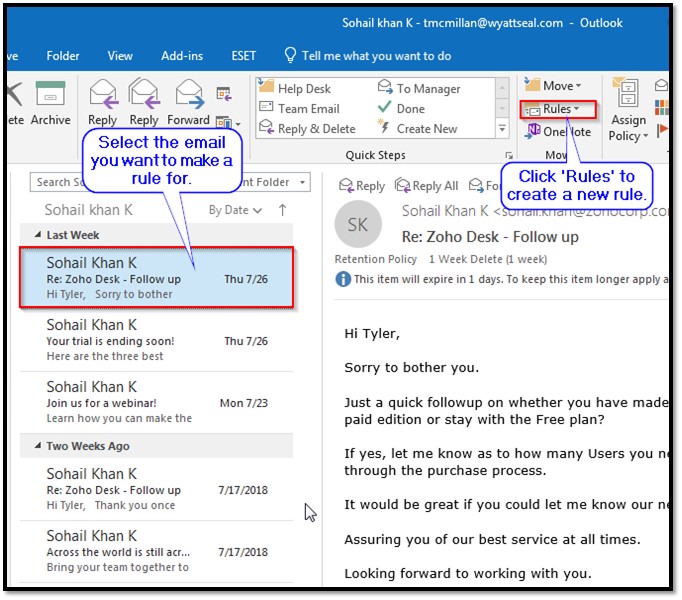Collapse the Two Weeks Ago group
Screen dimensions: 682x600
(x=36, y=446)
